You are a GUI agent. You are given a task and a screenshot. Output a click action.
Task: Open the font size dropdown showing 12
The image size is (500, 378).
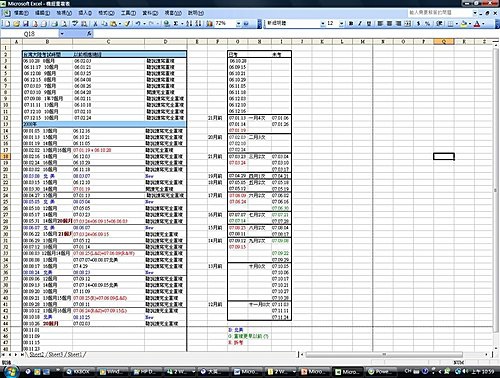(342, 23)
